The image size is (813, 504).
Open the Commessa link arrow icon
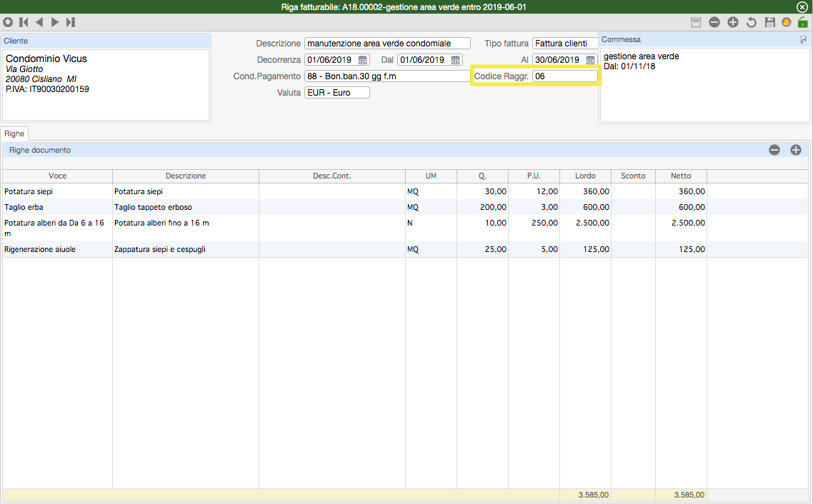803,39
